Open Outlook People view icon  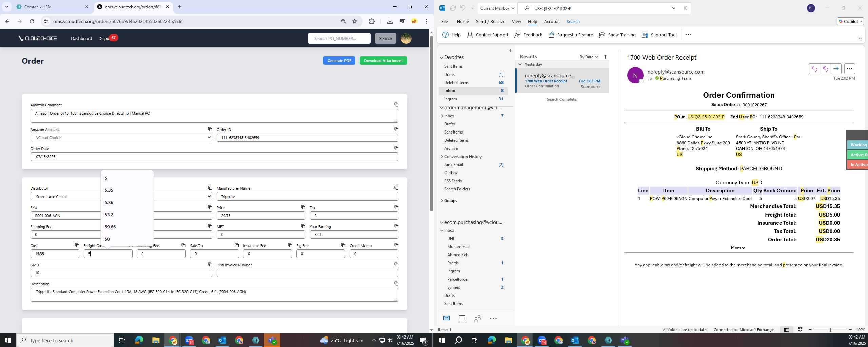pos(477,318)
